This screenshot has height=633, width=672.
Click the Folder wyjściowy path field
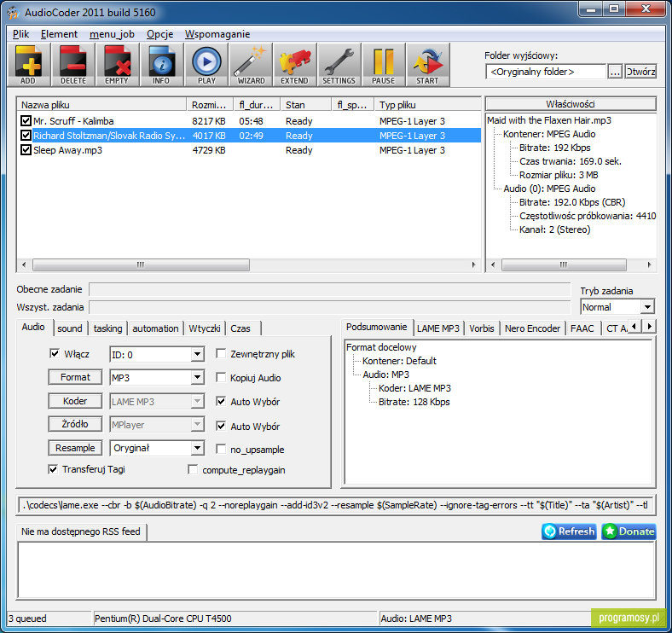(546, 72)
